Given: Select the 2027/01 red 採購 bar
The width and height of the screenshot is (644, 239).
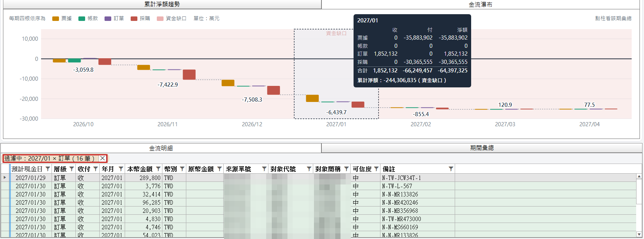Looking at the screenshot, I should [358, 105].
